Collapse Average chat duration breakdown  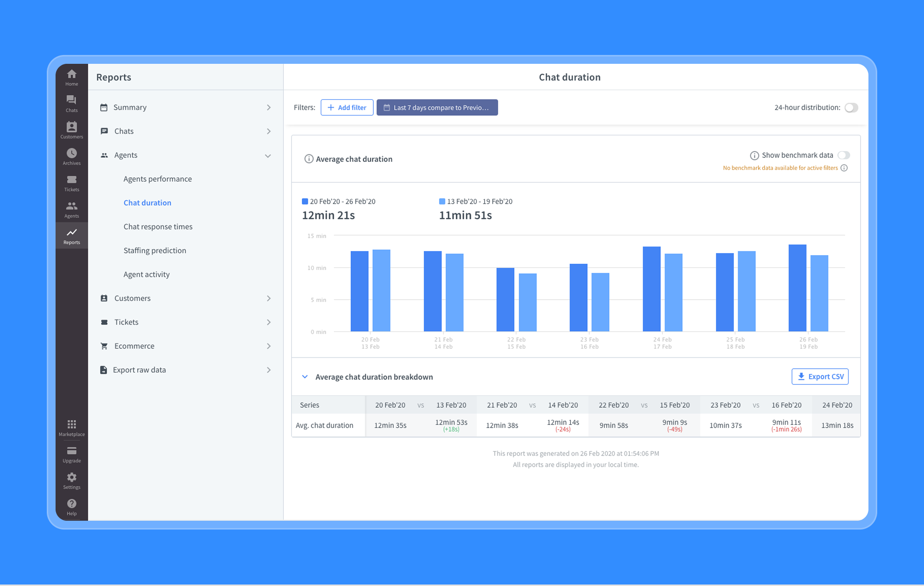[305, 377]
